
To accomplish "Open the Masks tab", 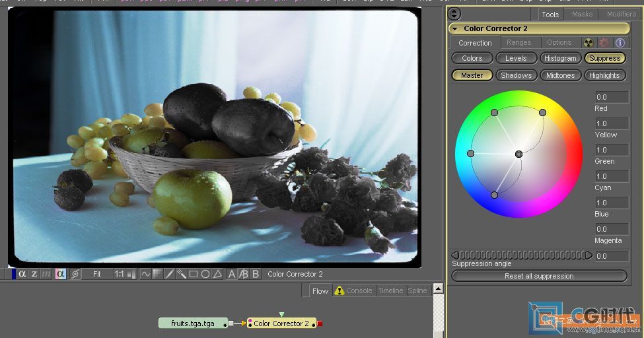I will 582,14.
